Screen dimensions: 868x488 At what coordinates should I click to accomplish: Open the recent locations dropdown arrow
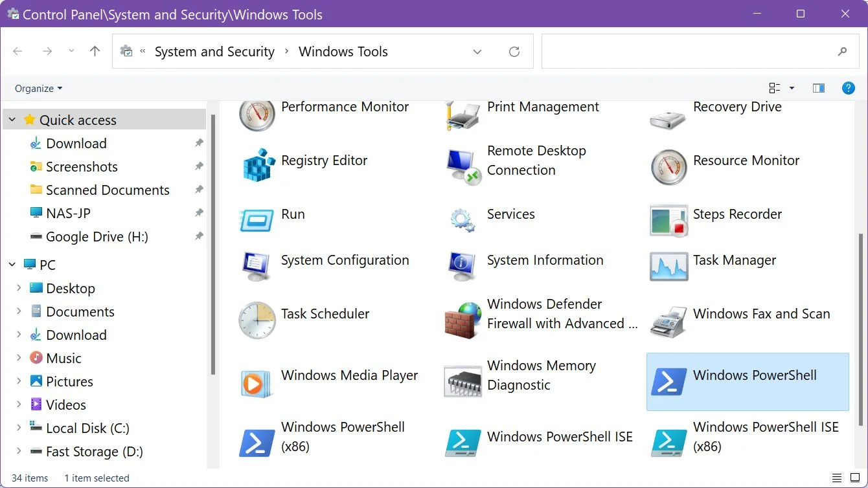tap(71, 51)
